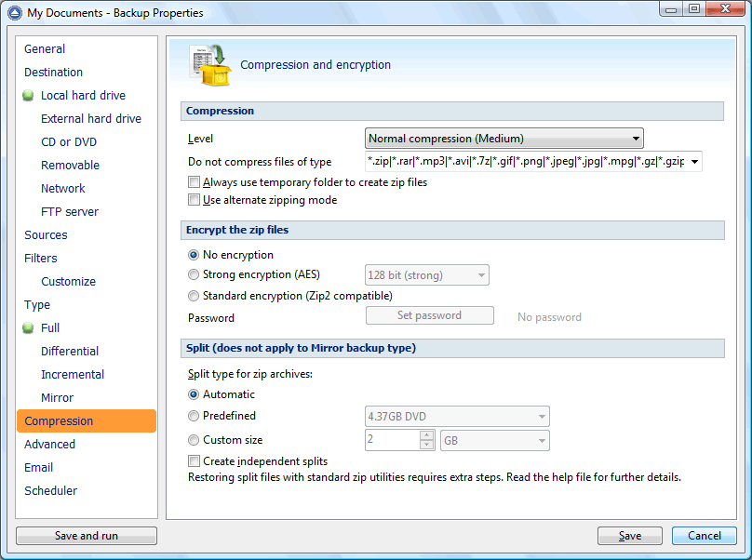Open the General page
752x560 pixels.
coord(45,49)
